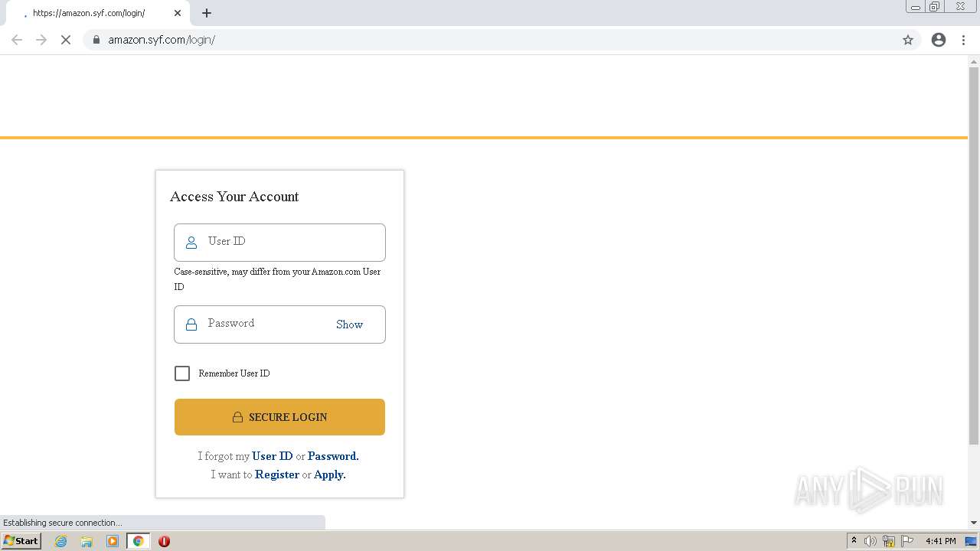The image size is (980, 551).
Task: Tick the Remember User ID checkbox
Action: click(x=182, y=373)
